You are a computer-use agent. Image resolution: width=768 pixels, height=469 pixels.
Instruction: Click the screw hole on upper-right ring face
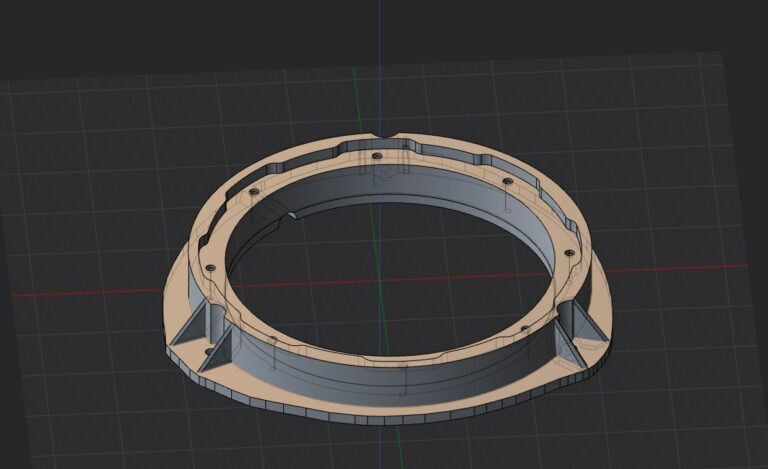tap(507, 181)
